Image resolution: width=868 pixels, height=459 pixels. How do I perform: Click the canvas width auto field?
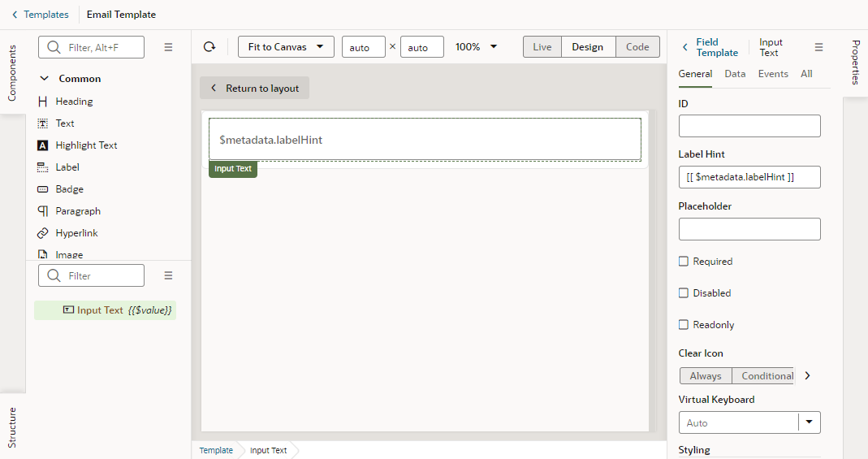pyautogui.click(x=364, y=47)
